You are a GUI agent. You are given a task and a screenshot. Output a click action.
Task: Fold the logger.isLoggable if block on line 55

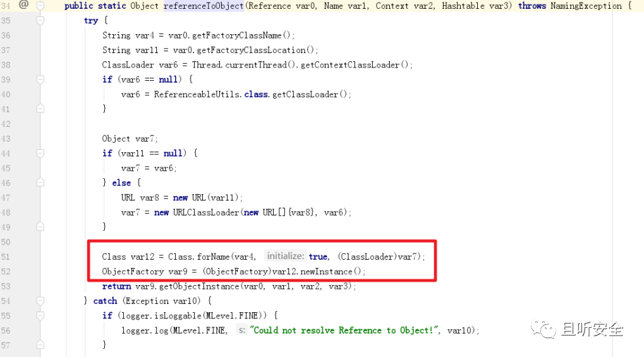click(x=40, y=315)
